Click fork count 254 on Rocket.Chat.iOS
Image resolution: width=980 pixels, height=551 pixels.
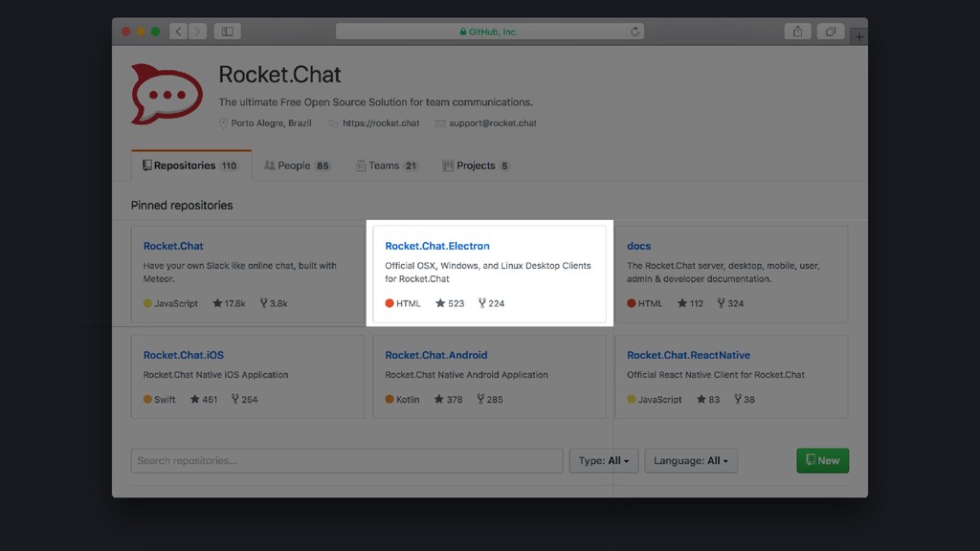pos(244,399)
